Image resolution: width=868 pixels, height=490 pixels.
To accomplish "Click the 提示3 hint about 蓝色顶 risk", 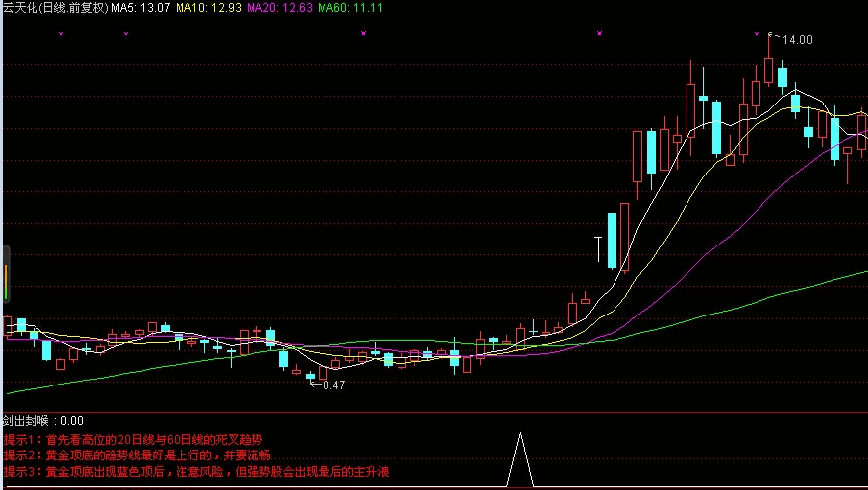I will click(x=196, y=472).
